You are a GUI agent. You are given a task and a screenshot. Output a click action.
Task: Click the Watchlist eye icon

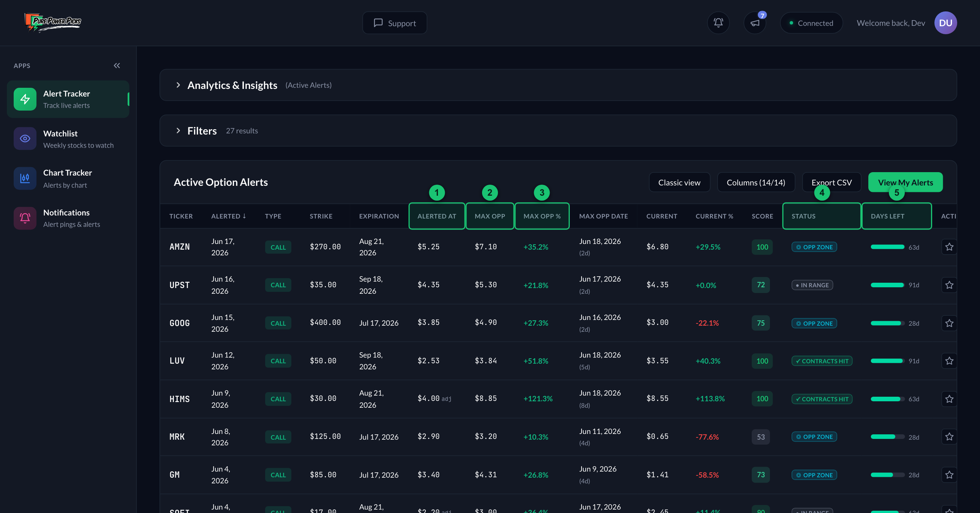coord(25,139)
